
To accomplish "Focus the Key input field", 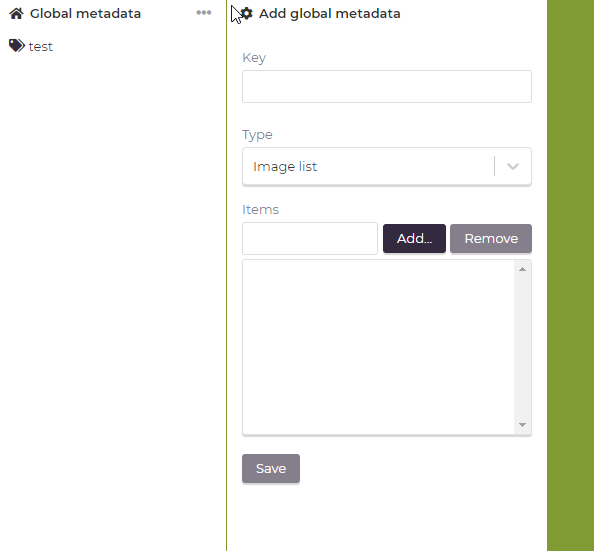I will tap(387, 86).
